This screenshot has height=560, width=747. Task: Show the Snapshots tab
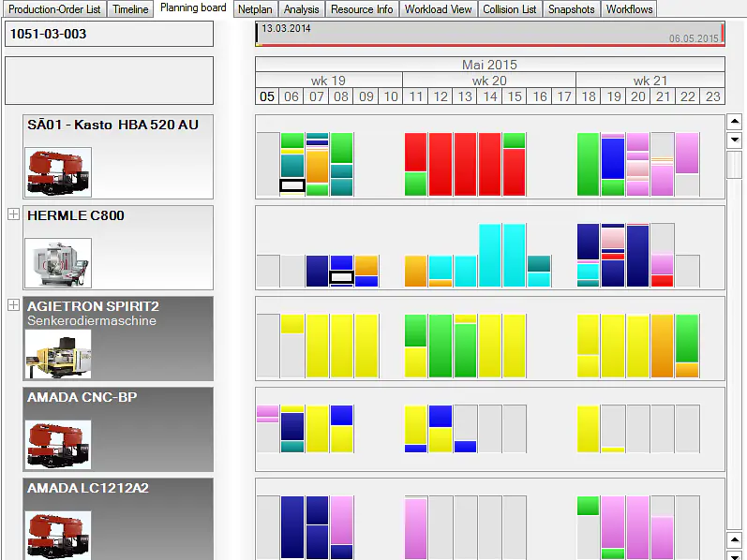571,9
